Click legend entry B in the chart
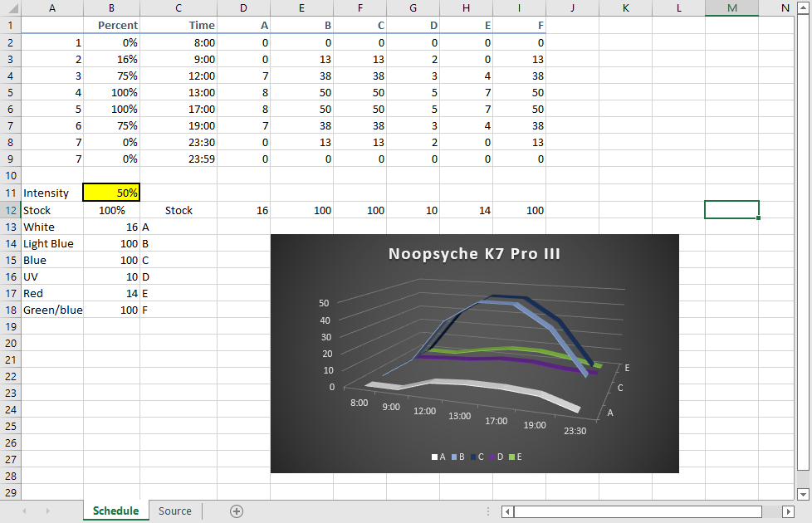Screen dimensions: 812x523 pos(457,457)
